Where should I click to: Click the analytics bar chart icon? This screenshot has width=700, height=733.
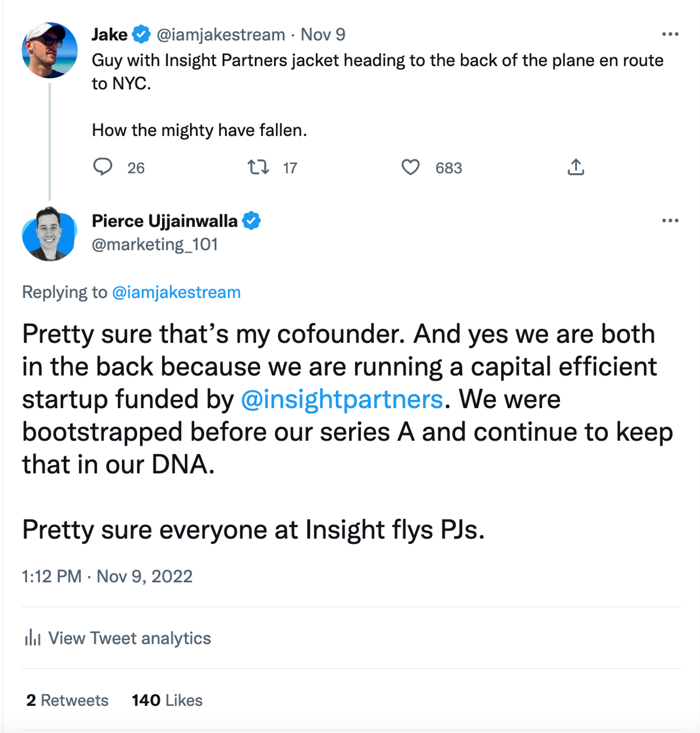pyautogui.click(x=32, y=638)
